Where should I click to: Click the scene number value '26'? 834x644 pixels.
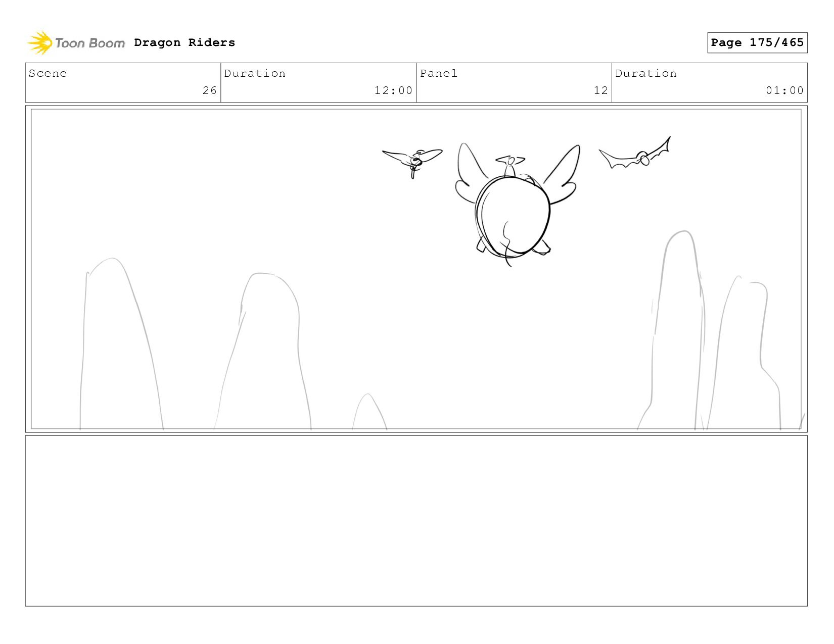click(x=210, y=90)
